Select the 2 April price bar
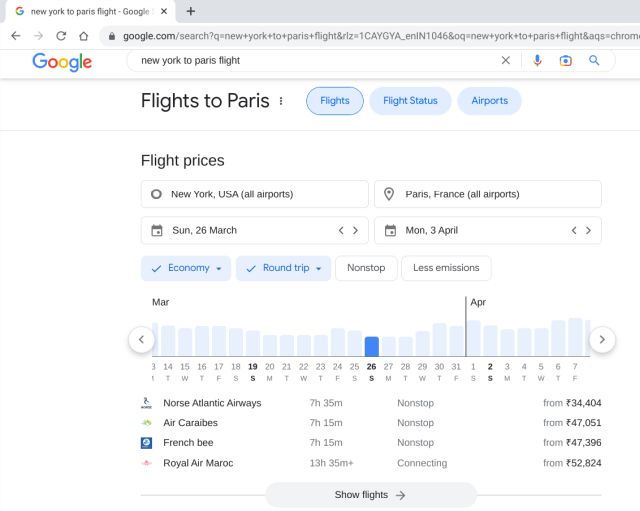Screen dimensions: 640x511 [x=490, y=341]
